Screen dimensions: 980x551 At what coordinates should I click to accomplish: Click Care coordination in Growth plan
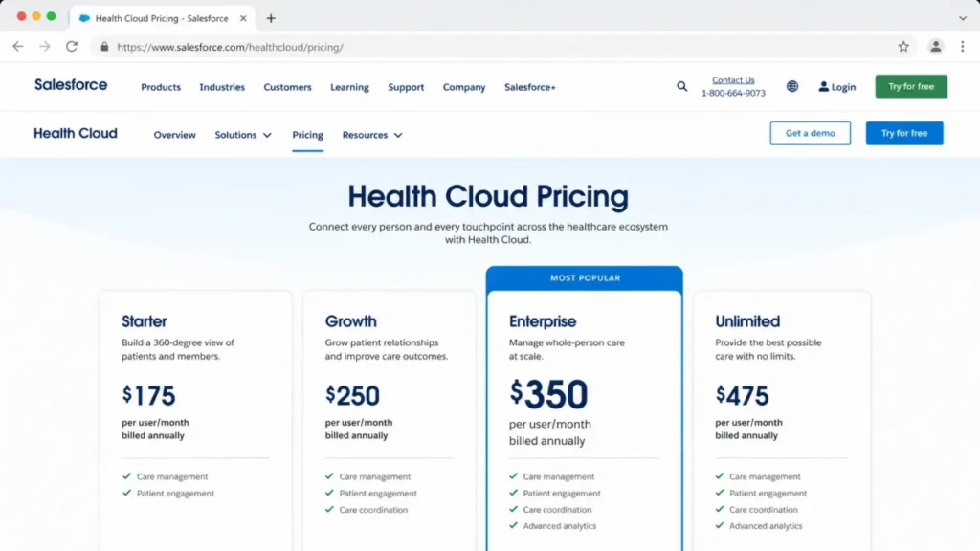[373, 510]
